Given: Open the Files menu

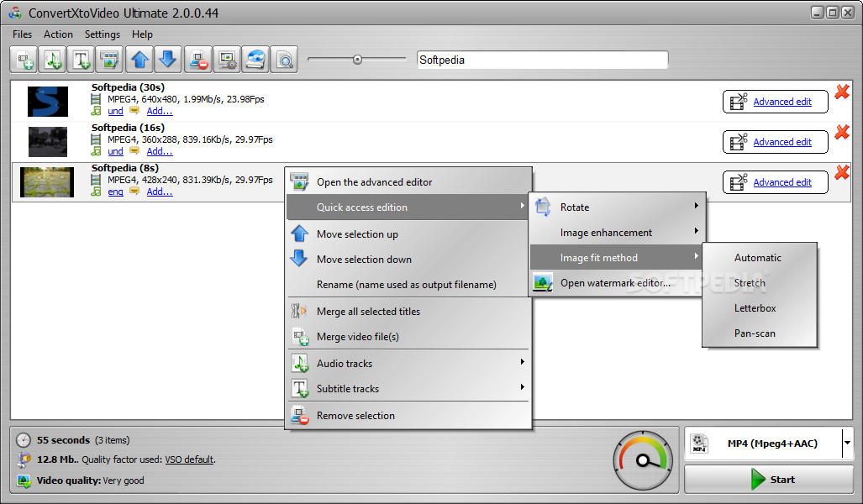Looking at the screenshot, I should (23, 34).
